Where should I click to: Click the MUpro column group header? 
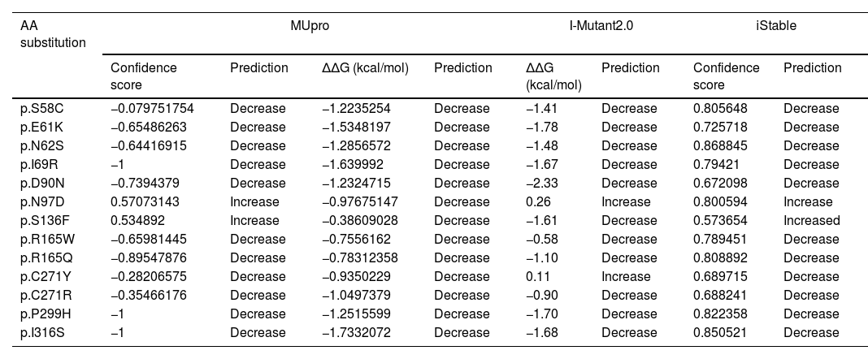[x=310, y=26]
